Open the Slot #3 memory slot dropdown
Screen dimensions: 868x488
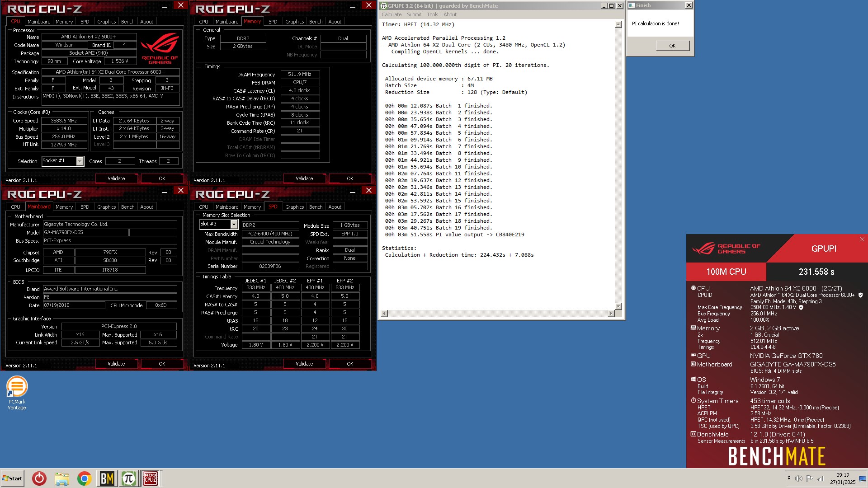tap(234, 224)
